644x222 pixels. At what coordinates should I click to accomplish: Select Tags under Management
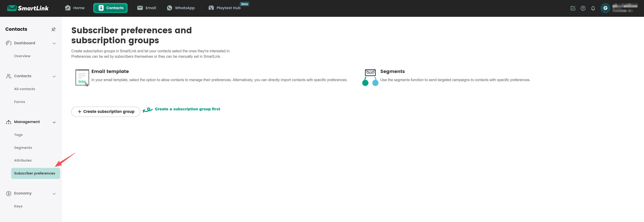pos(18,135)
